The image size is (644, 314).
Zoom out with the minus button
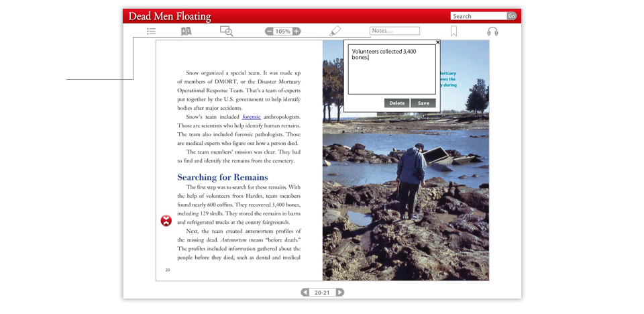click(x=270, y=31)
